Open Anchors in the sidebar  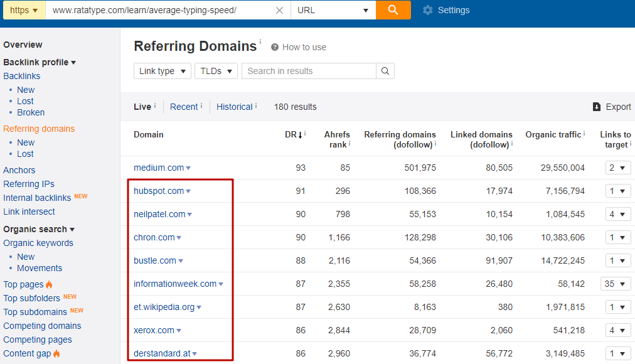coord(19,170)
